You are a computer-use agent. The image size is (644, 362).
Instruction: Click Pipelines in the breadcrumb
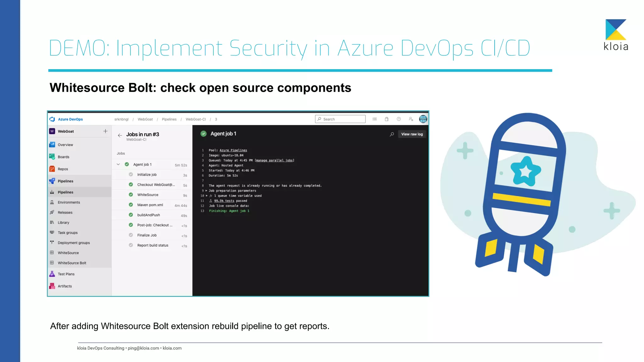click(x=169, y=119)
